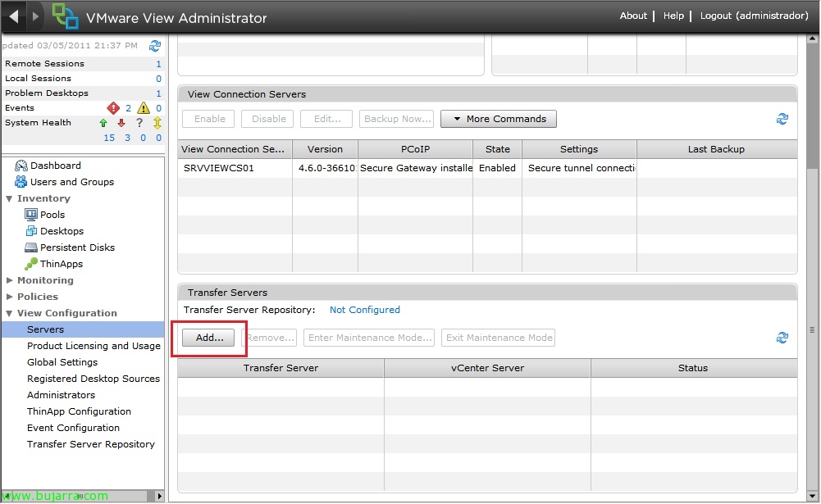Image resolution: width=821 pixels, height=504 pixels.
Task: Open ThinApp Configuration
Action: click(79, 412)
